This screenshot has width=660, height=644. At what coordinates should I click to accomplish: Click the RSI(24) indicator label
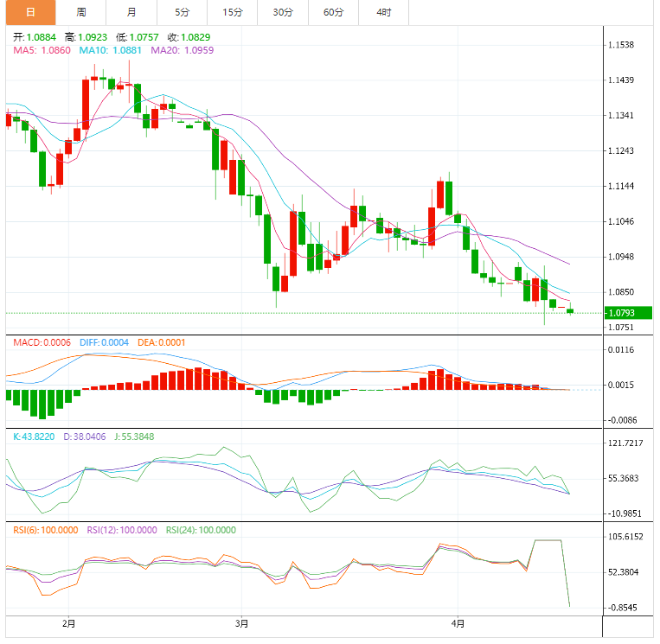coord(201,531)
